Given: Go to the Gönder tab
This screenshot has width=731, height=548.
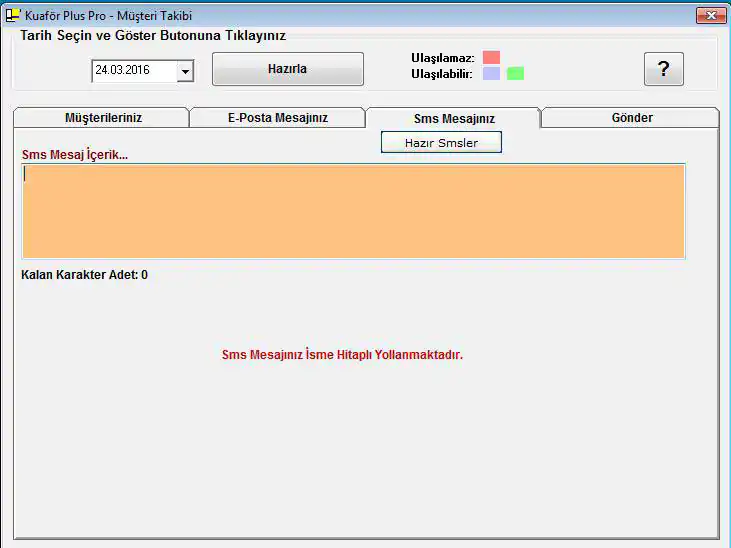Looking at the screenshot, I should click(631, 118).
